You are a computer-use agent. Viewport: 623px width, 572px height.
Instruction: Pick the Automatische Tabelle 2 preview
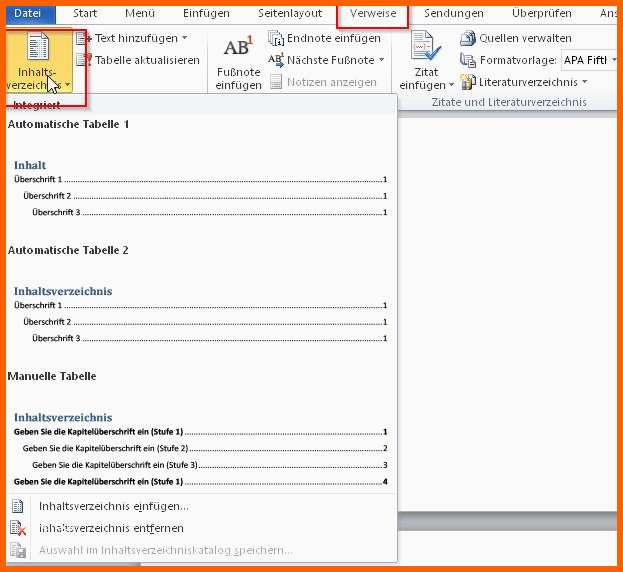pos(200,314)
